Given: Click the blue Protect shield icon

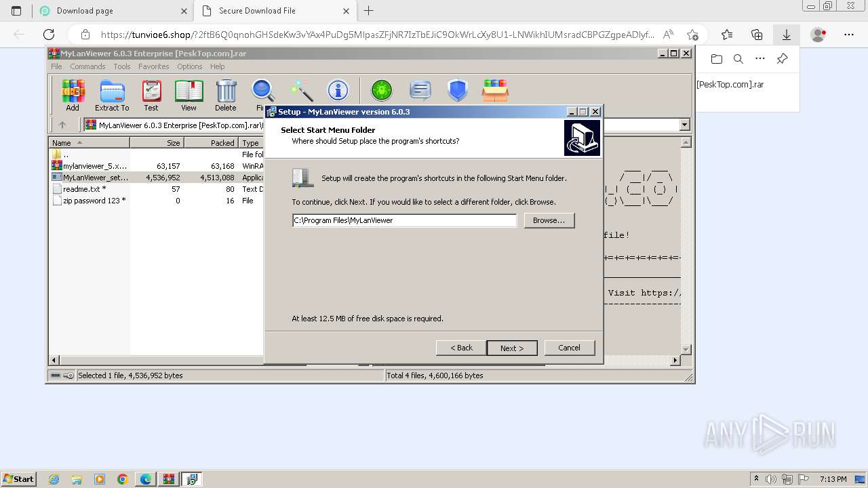Looking at the screenshot, I should 458,90.
